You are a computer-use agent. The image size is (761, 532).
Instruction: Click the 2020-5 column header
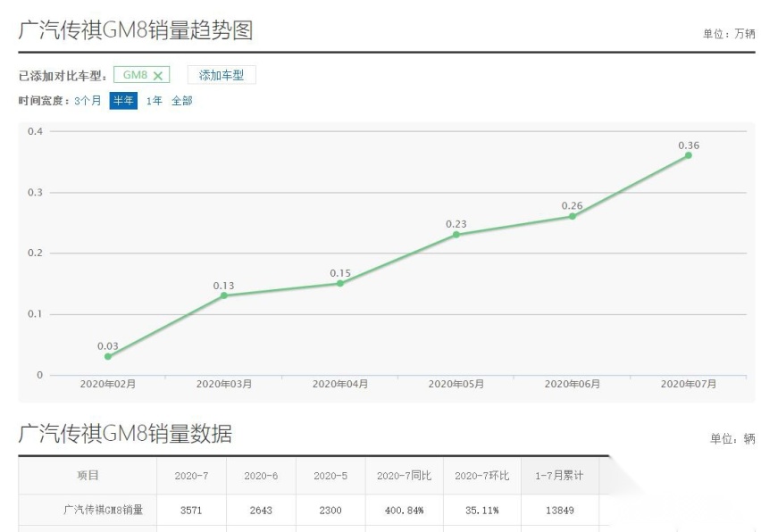(x=330, y=476)
